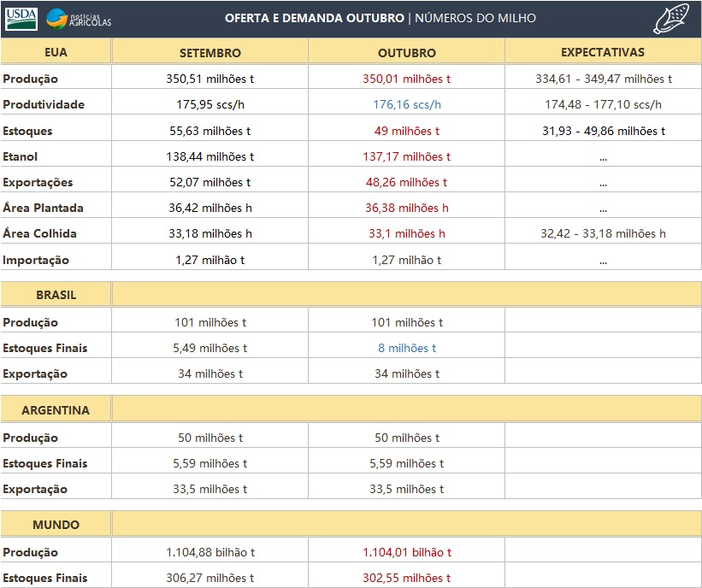Click the EUA section header
The height and width of the screenshot is (588, 702).
(56, 52)
